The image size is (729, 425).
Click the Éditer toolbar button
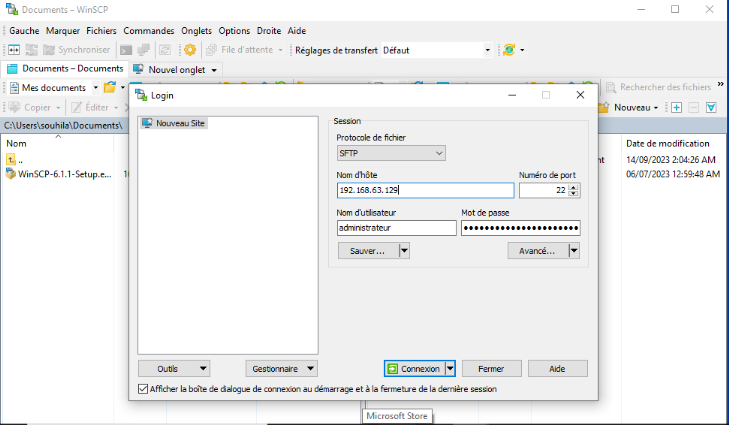click(x=94, y=107)
